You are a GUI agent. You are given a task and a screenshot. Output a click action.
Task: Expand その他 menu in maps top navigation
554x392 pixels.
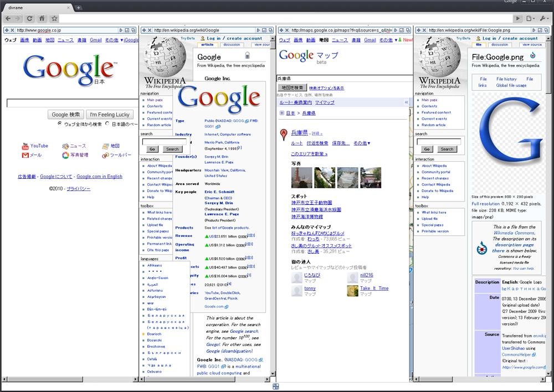(x=388, y=40)
